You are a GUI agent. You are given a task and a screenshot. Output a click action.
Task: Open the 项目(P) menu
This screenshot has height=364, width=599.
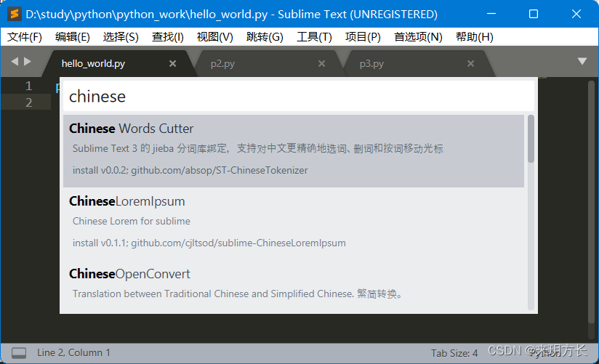(x=363, y=37)
